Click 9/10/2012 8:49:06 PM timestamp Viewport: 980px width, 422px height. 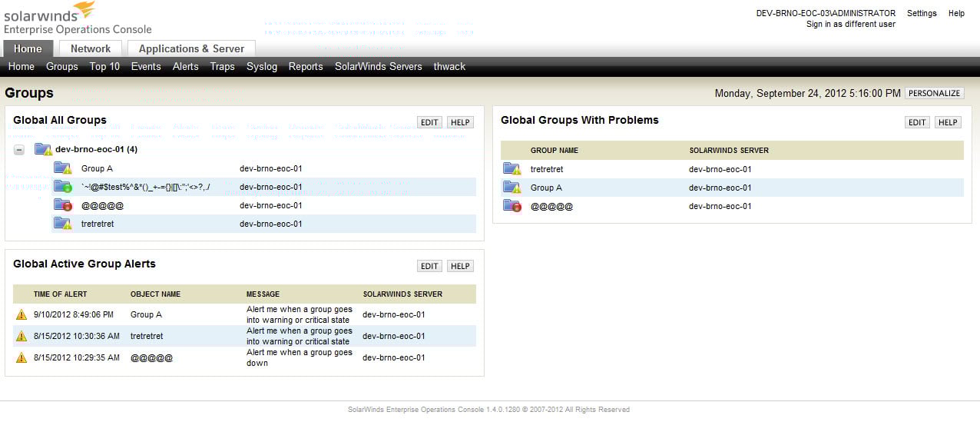click(74, 314)
